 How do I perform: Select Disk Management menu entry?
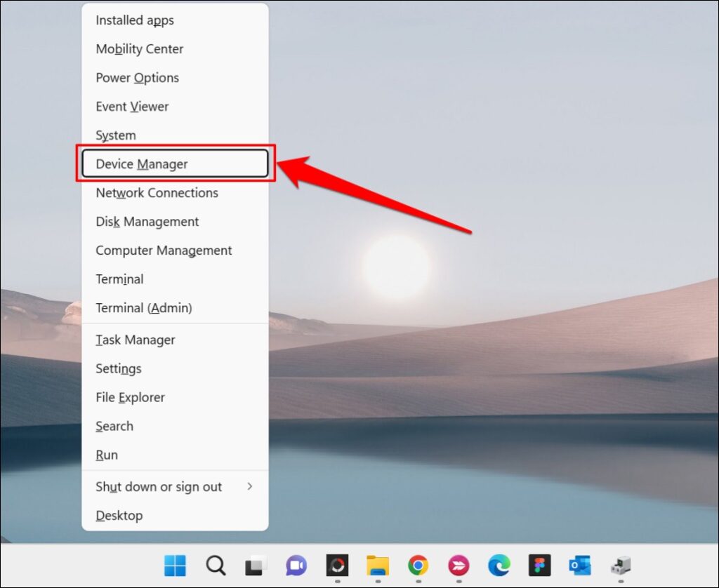175,222
